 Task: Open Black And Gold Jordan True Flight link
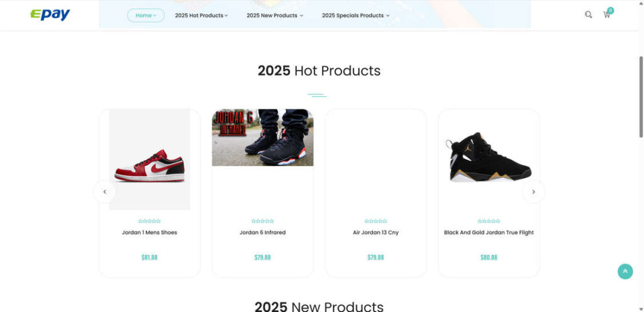coord(489,232)
